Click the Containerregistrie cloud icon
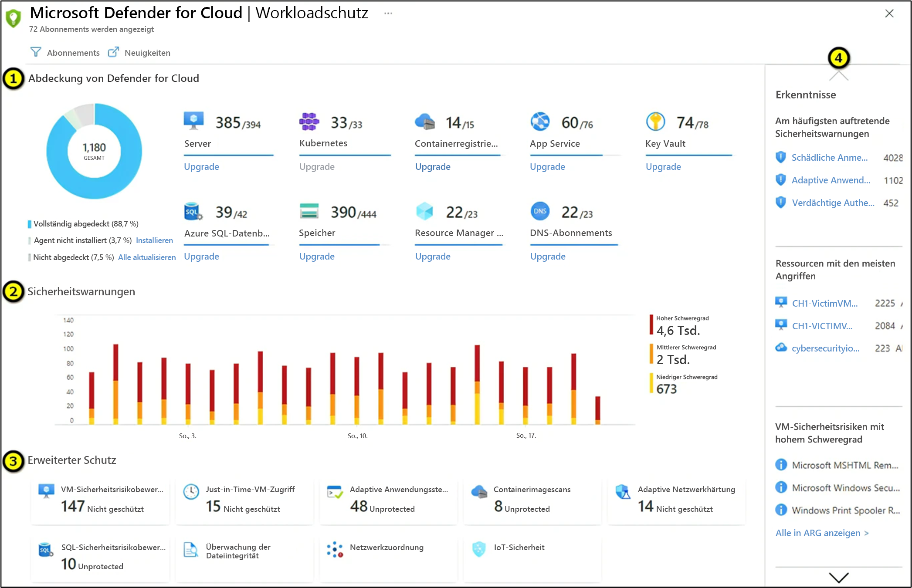The height and width of the screenshot is (588, 912). pos(425,122)
